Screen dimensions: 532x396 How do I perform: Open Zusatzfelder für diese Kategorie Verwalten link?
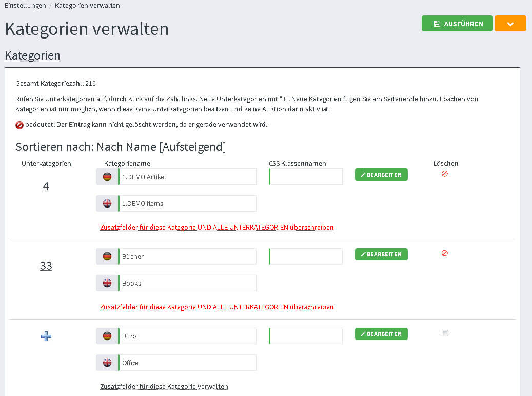coord(164,386)
